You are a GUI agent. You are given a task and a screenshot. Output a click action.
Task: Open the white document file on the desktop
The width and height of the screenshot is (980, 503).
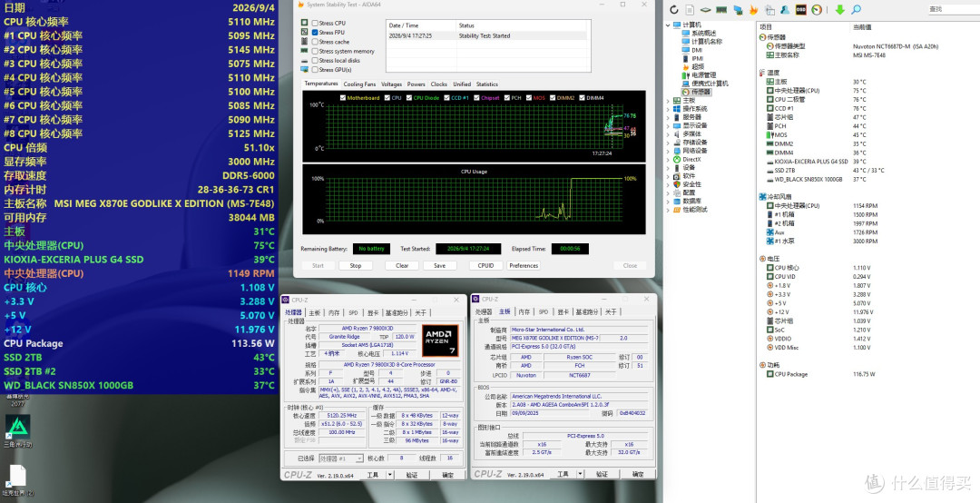pos(17,477)
